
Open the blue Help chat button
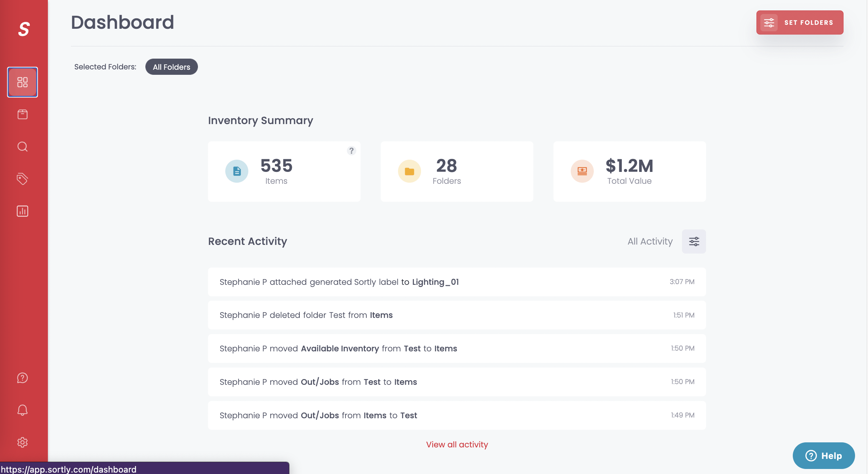(x=823, y=456)
